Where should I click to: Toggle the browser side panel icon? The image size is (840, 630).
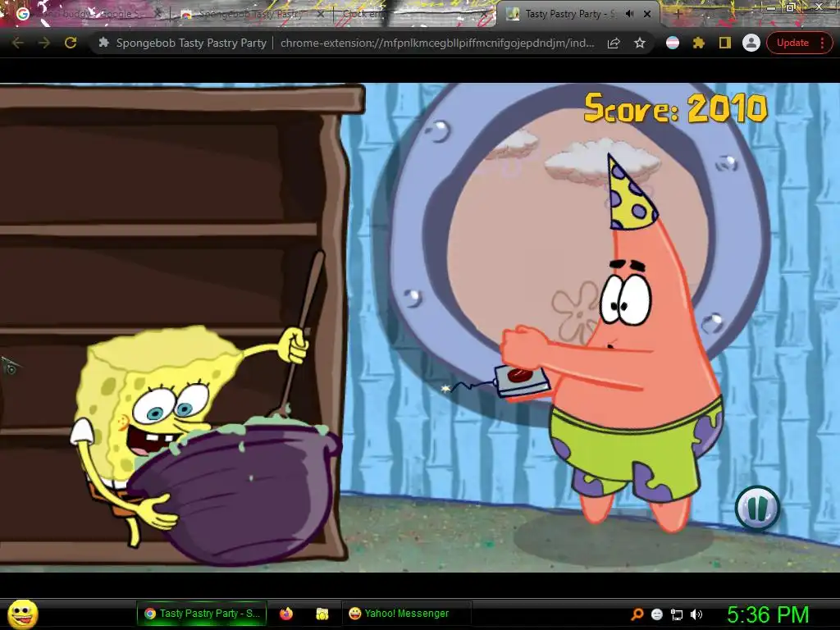click(725, 43)
